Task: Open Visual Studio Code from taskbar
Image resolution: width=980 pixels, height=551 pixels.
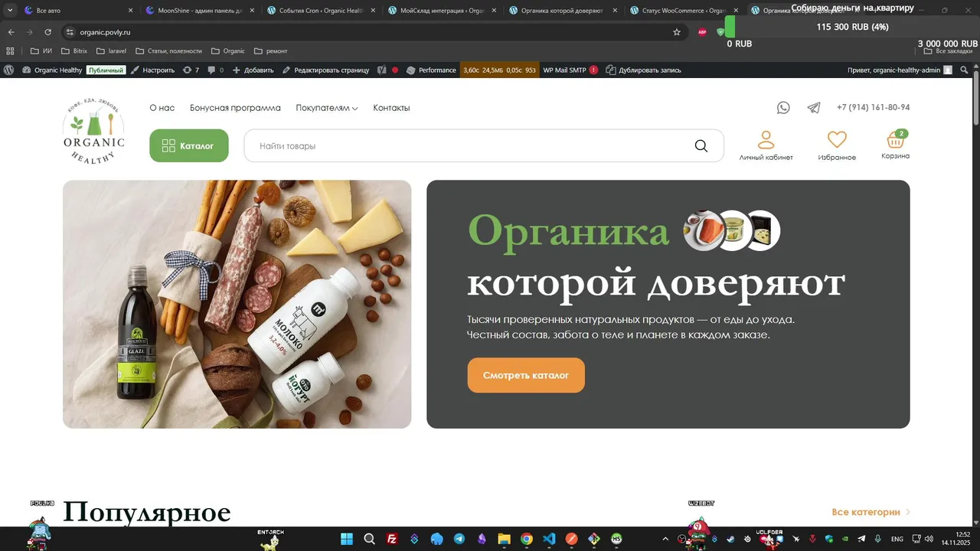Action: (x=549, y=539)
